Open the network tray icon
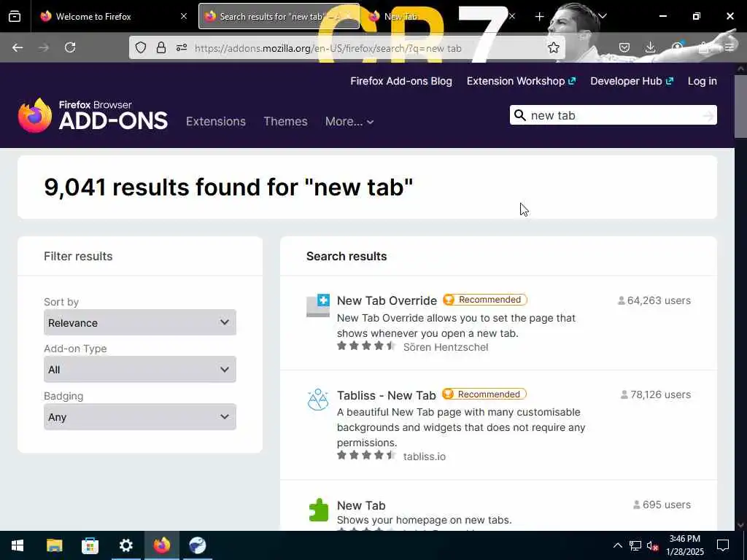The height and width of the screenshot is (560, 747). (x=635, y=545)
